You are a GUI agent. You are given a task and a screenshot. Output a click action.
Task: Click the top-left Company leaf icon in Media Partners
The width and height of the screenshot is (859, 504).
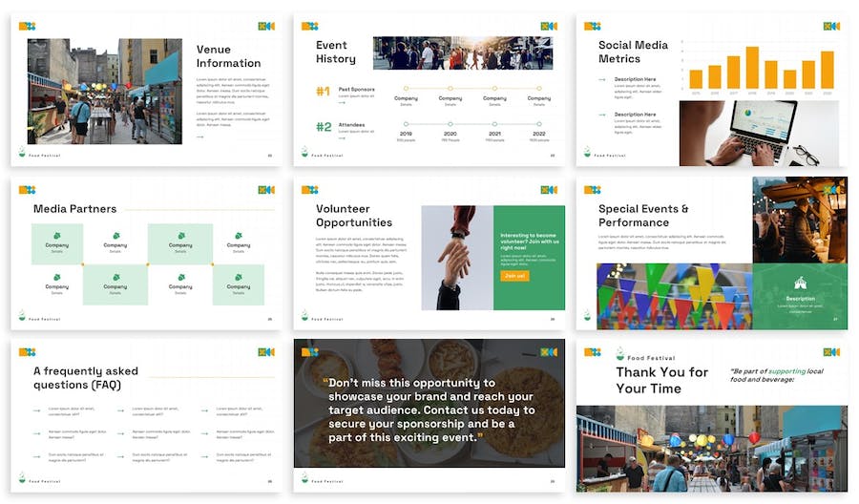pos(57,235)
